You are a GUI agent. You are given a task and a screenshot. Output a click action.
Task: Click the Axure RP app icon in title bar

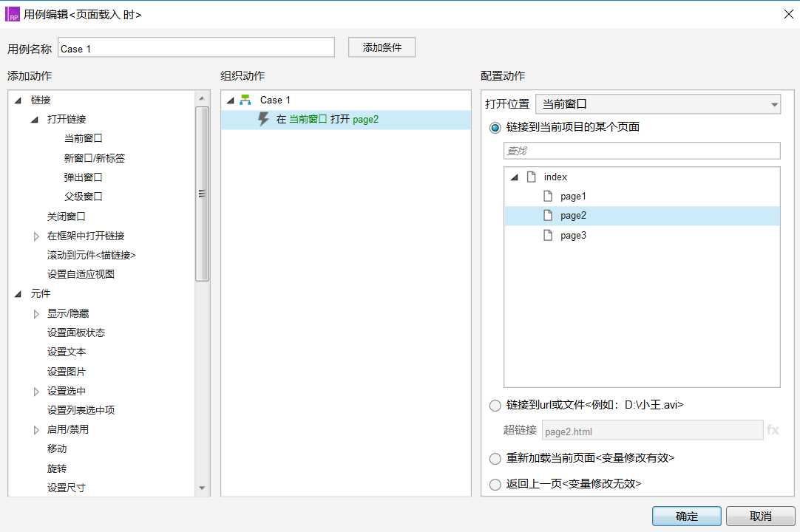click(x=13, y=14)
